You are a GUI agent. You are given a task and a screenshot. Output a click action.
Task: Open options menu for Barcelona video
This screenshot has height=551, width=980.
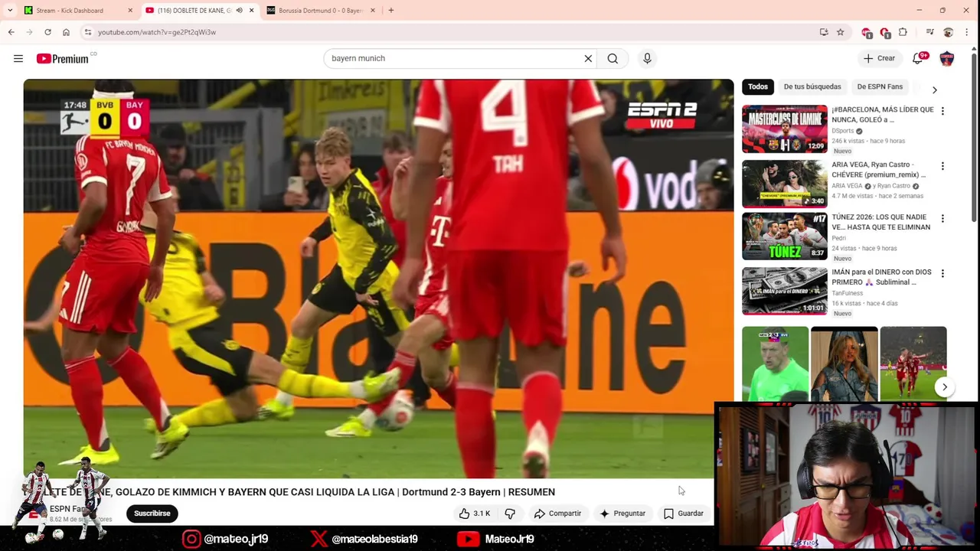coord(942,111)
